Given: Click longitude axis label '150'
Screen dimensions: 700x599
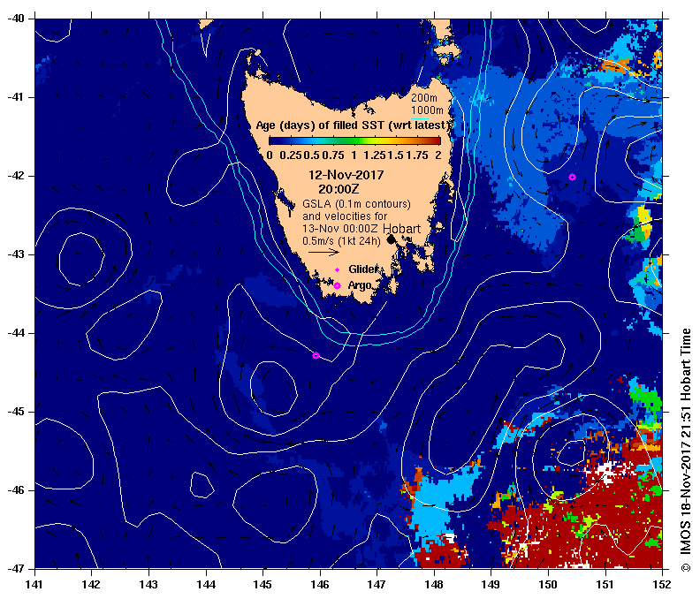Looking at the screenshot, I should [x=548, y=584].
